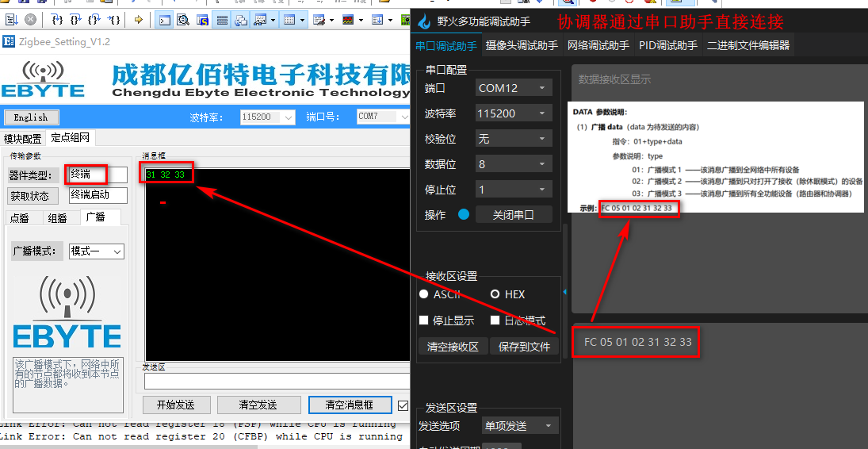Click the Serial Windows icon
The image size is (868, 449).
click(319, 21)
